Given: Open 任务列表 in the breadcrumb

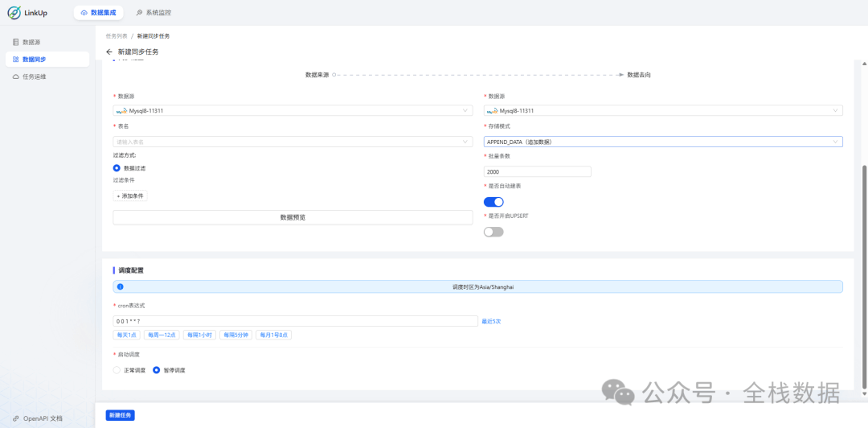Looking at the screenshot, I should click(x=117, y=36).
